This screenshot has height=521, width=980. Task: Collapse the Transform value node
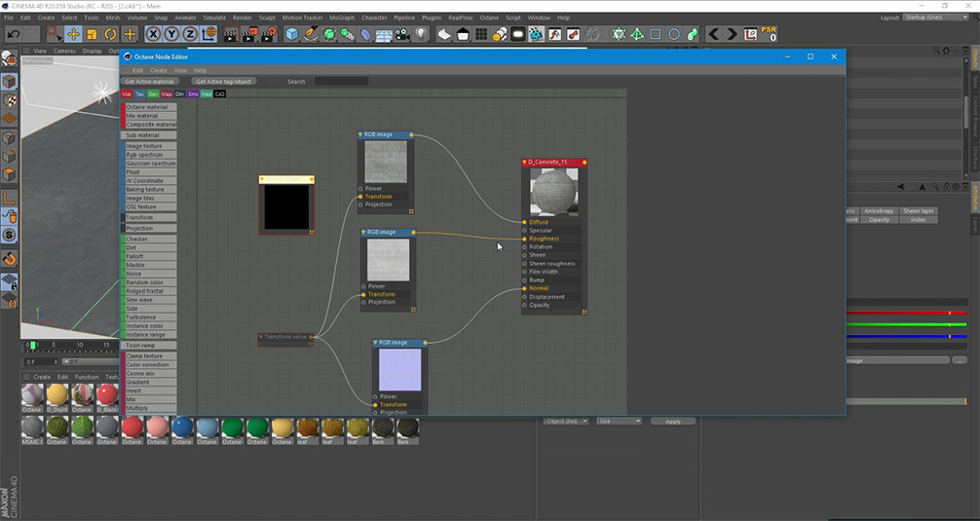coord(261,337)
